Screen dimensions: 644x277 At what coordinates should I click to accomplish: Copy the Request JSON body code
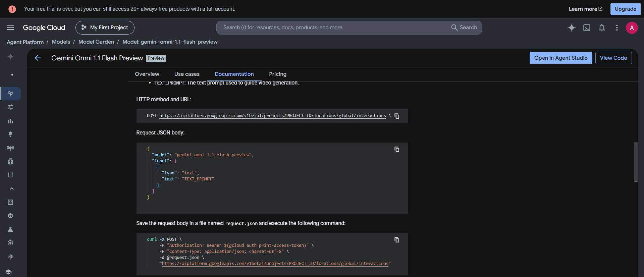[x=397, y=149]
